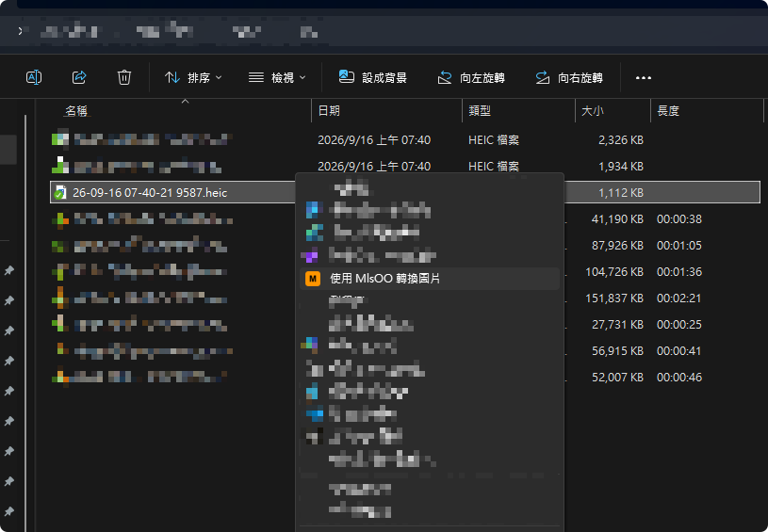Click the synced HEIC file icon with green check

click(x=59, y=192)
